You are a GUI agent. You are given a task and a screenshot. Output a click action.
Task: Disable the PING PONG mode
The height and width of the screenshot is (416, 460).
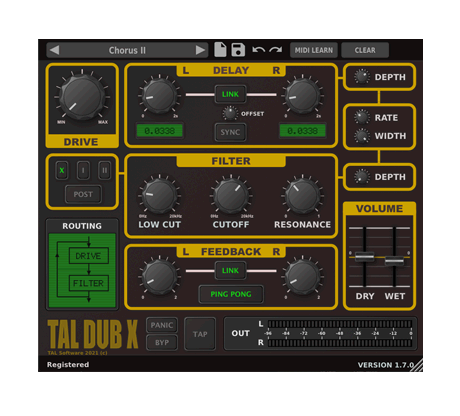point(231,294)
